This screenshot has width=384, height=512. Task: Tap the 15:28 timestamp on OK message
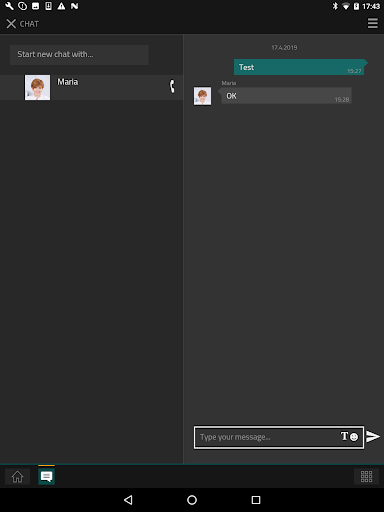[x=342, y=99]
